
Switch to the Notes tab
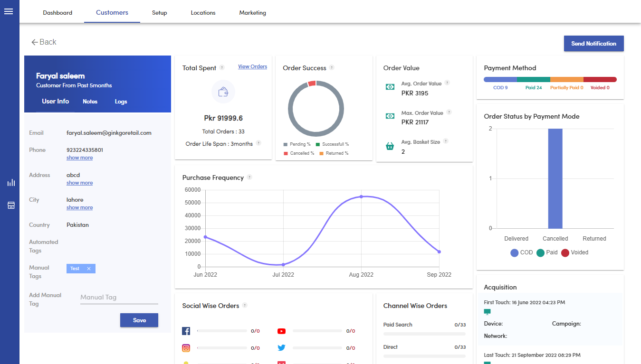point(90,102)
